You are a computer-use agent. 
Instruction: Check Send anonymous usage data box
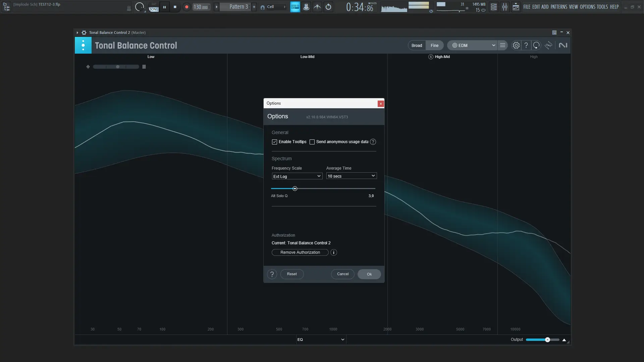(312, 142)
